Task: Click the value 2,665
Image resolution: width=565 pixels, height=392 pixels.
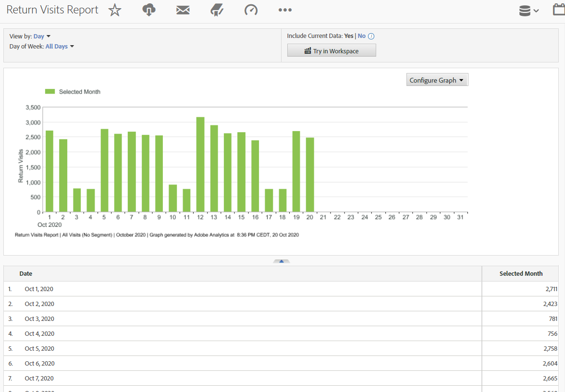Action: (550, 379)
